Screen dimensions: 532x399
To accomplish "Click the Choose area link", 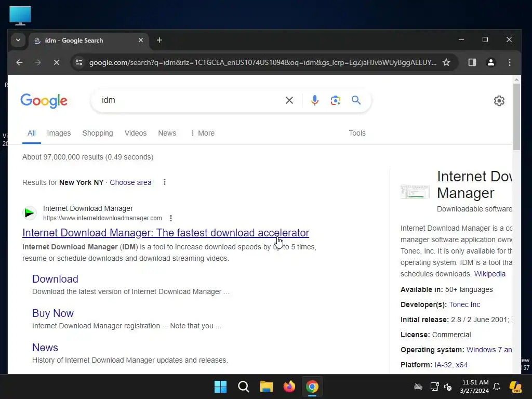I will (130, 182).
